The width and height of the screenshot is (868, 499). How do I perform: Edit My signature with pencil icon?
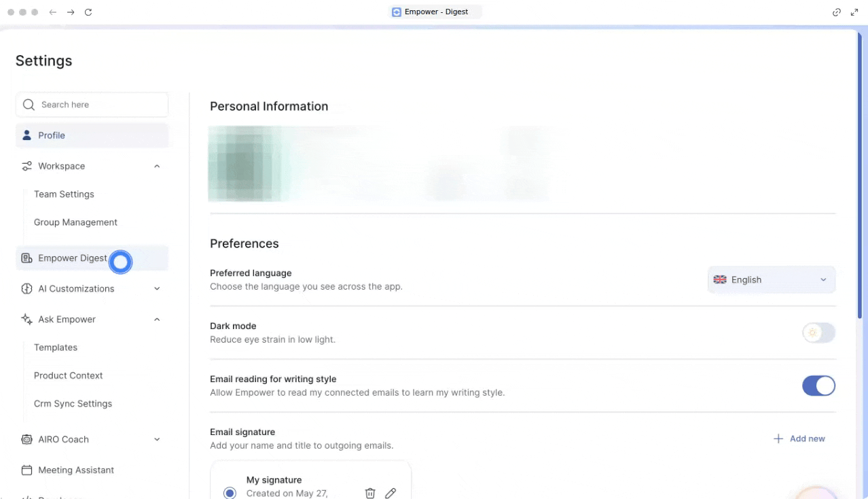pos(391,494)
